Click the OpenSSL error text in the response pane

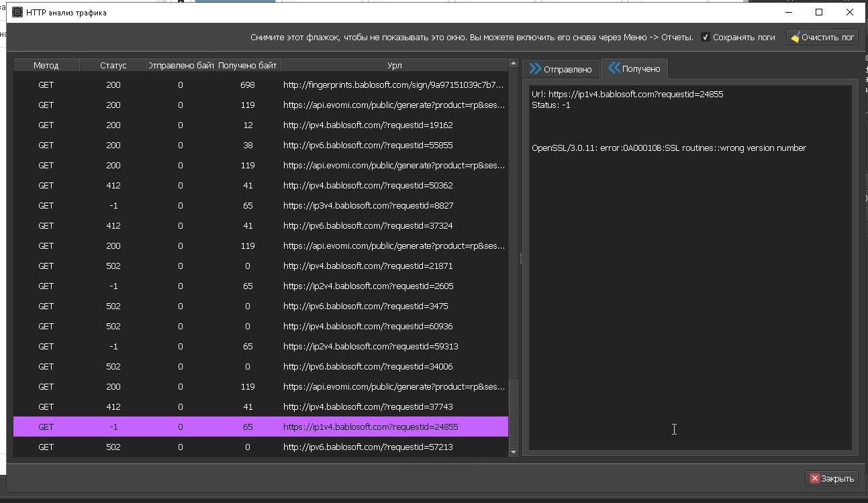point(669,148)
